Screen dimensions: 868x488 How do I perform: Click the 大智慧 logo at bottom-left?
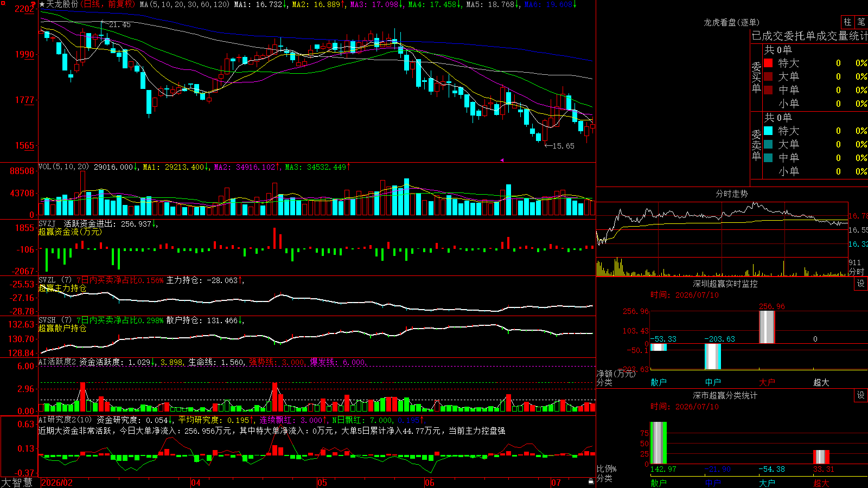pos(17,483)
